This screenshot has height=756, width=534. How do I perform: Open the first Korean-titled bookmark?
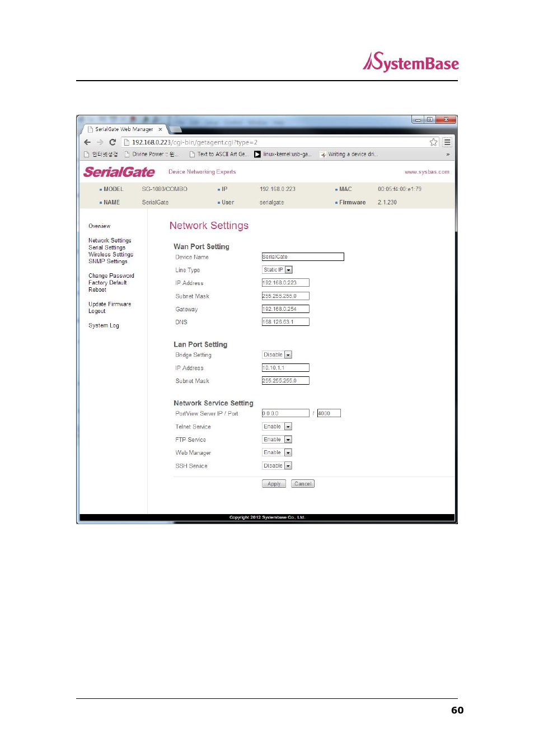click(x=101, y=154)
